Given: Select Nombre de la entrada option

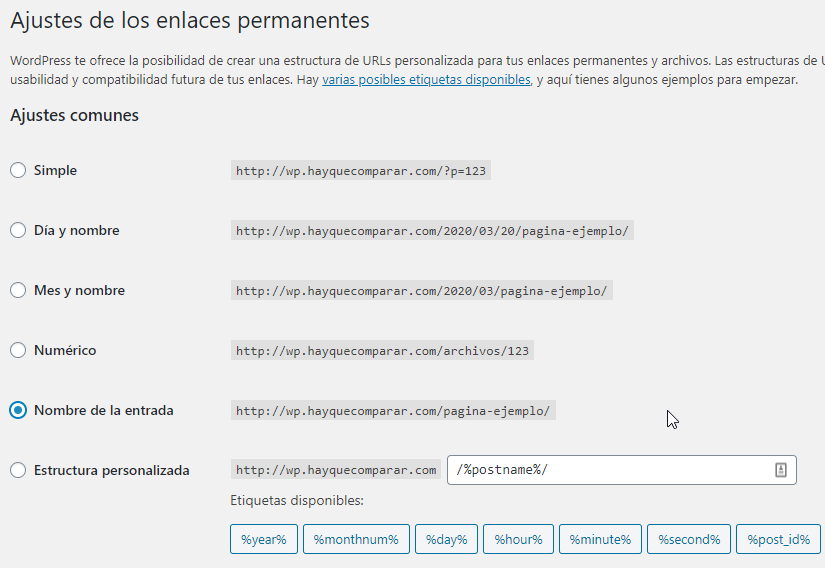Looking at the screenshot, I should (x=18, y=411).
